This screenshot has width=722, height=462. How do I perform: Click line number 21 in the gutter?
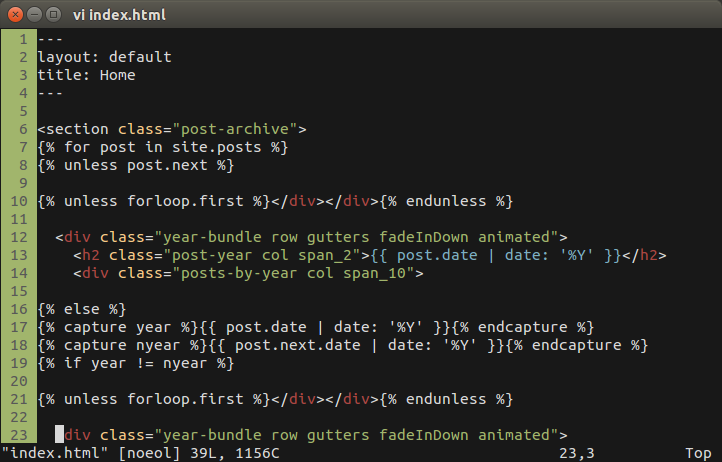point(19,399)
